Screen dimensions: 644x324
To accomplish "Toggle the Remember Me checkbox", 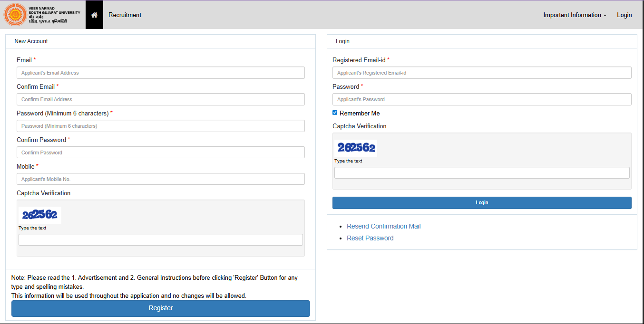I will pos(335,113).
